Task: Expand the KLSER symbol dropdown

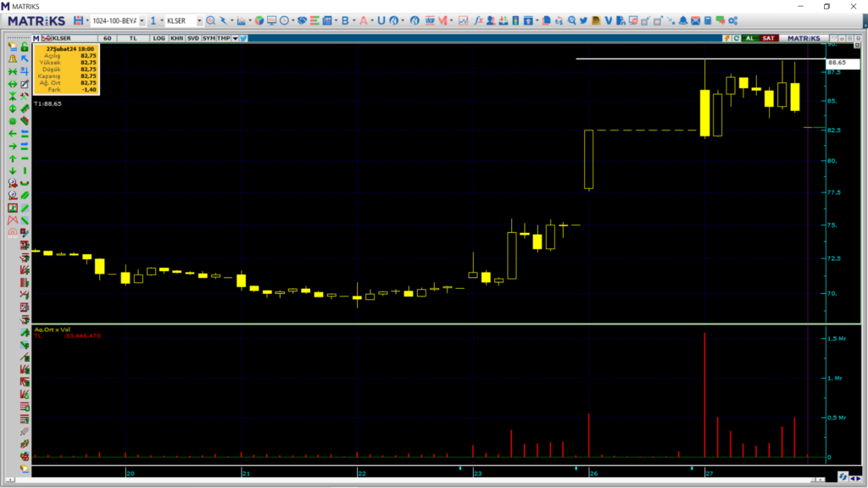Action: (198, 20)
